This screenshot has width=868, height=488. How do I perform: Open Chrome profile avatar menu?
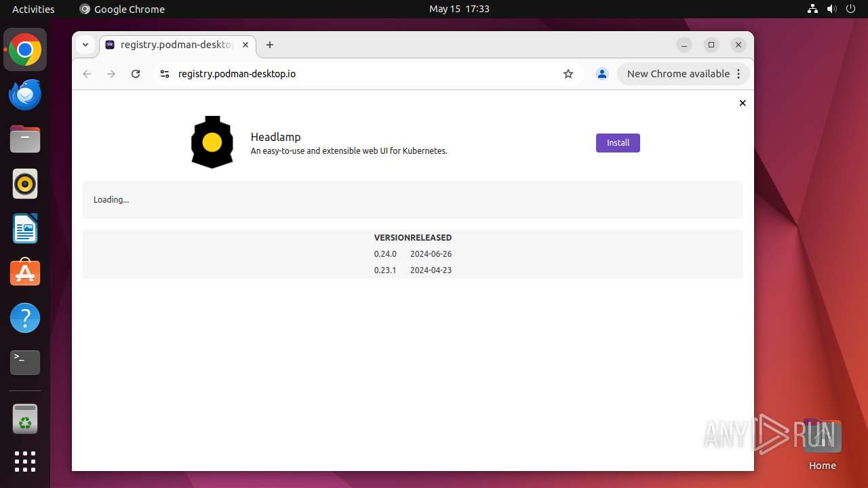tap(601, 74)
